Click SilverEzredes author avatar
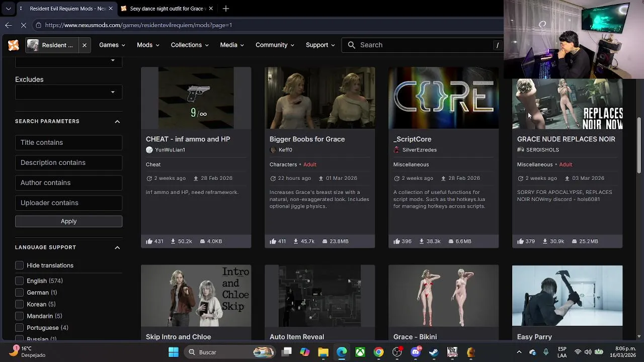Viewport: 644px width, 362px height. pyautogui.click(x=396, y=150)
